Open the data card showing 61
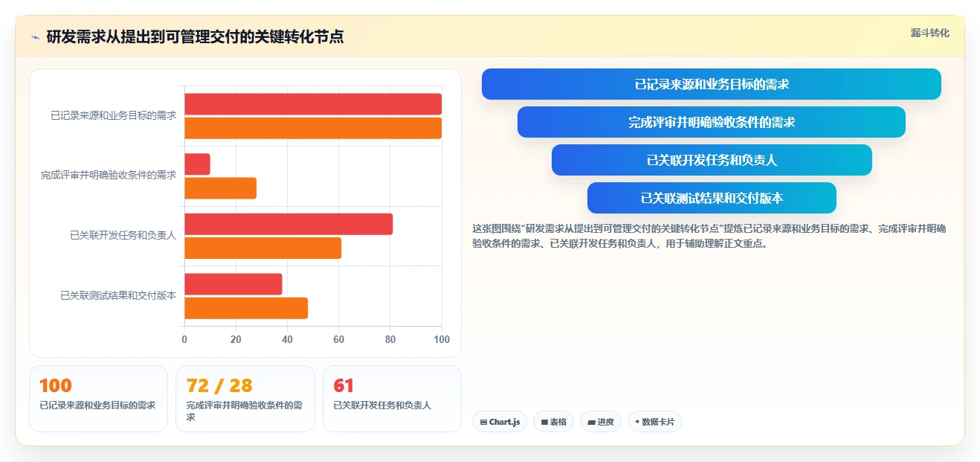This screenshot has width=980, height=462. [392, 399]
